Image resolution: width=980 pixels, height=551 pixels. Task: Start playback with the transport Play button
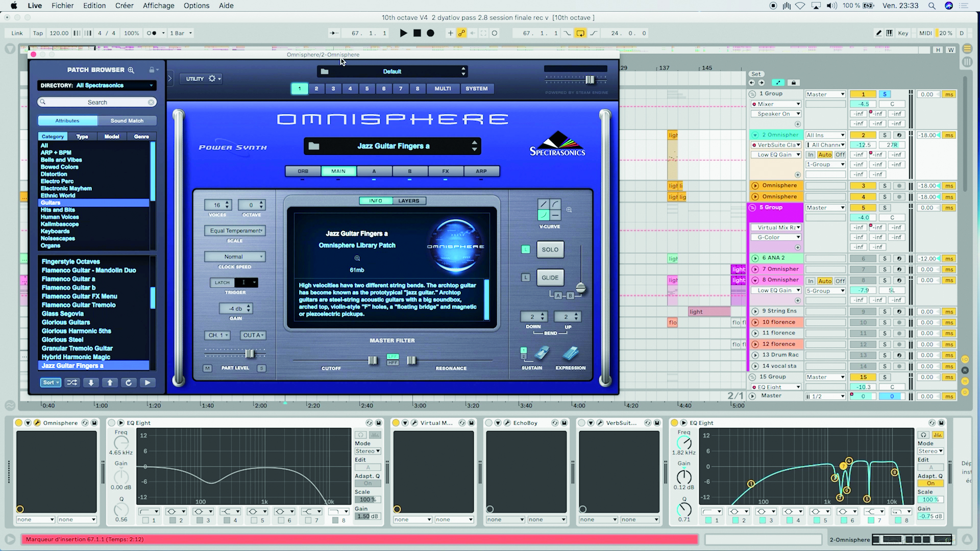[x=403, y=33]
